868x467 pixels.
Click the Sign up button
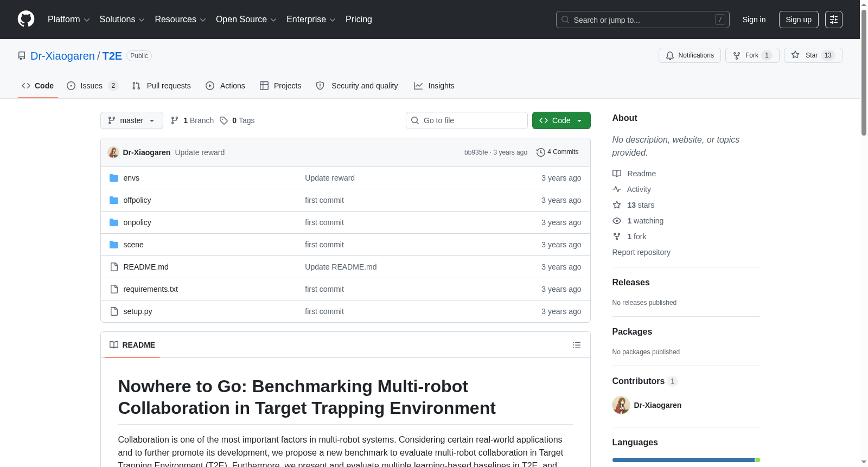[799, 20]
